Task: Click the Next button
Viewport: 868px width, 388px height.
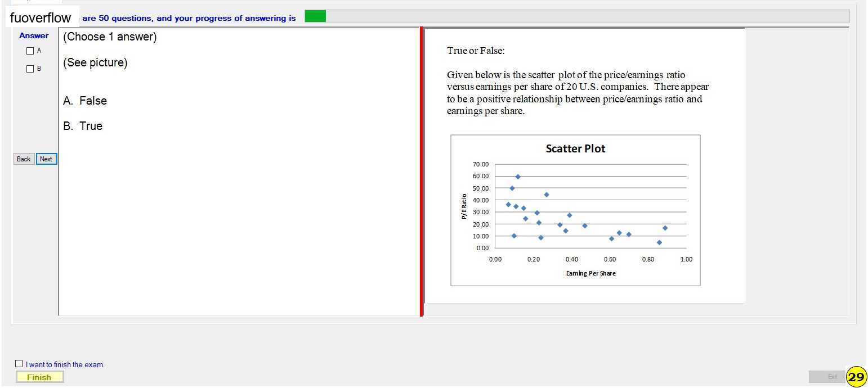Action: pos(46,159)
